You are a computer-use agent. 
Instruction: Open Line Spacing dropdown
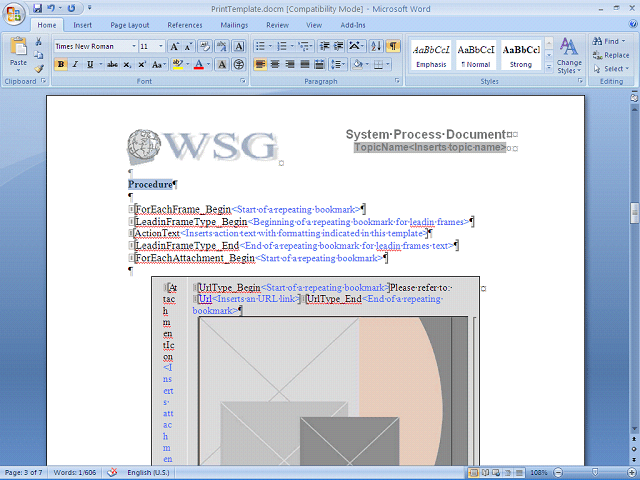(338, 64)
